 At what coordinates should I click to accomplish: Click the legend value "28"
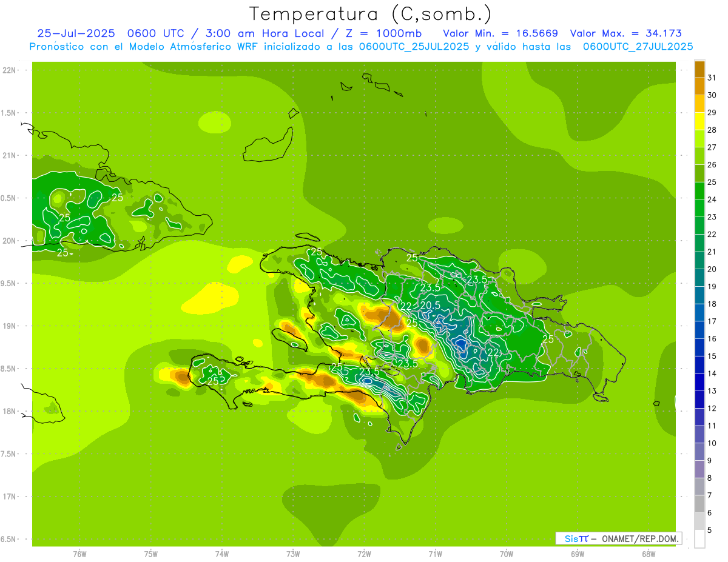712,130
